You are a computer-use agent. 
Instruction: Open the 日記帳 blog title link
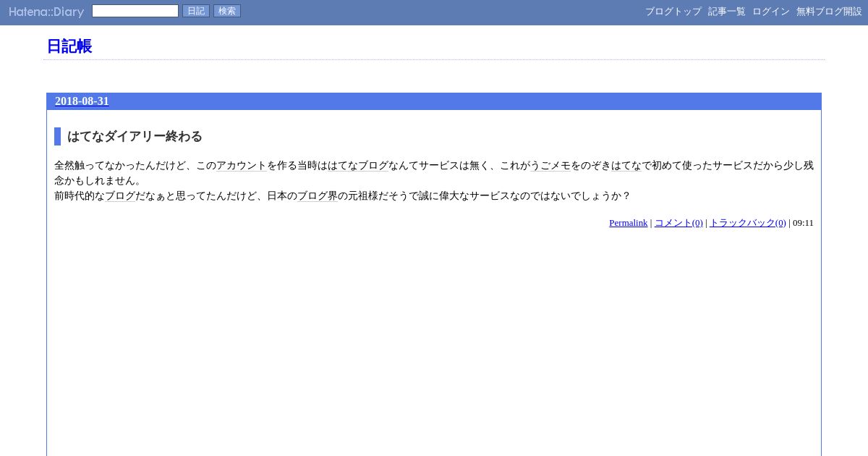click(x=69, y=46)
